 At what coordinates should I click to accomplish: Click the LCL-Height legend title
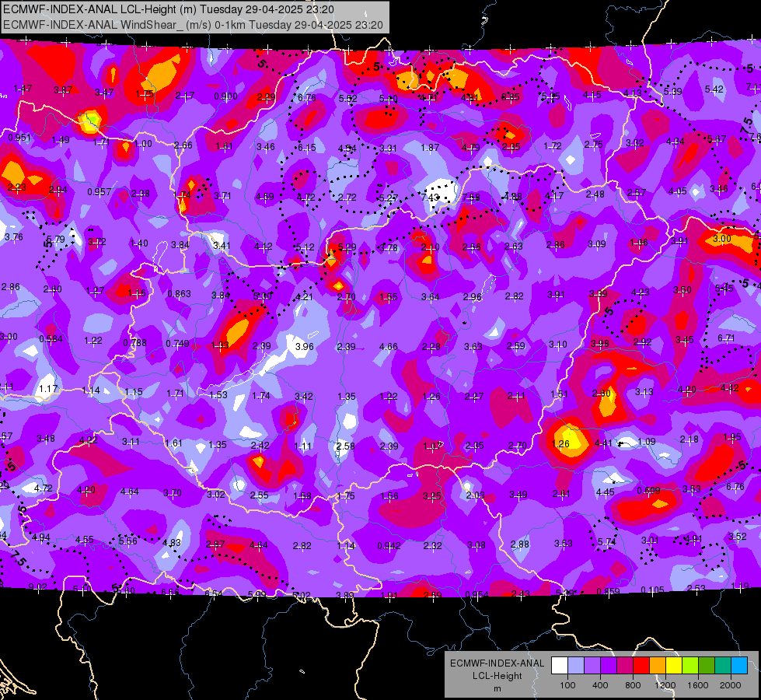(497, 676)
